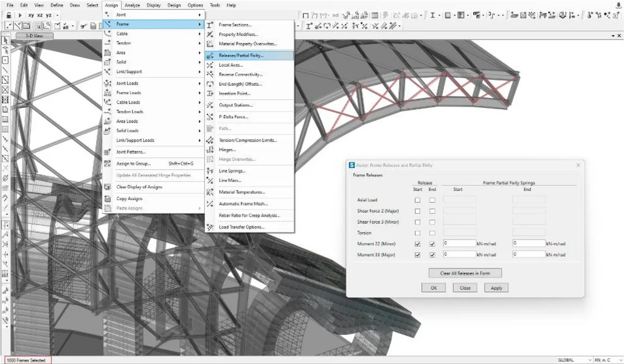
Task: Click the download arrow icon at top right
Action: 619,5
